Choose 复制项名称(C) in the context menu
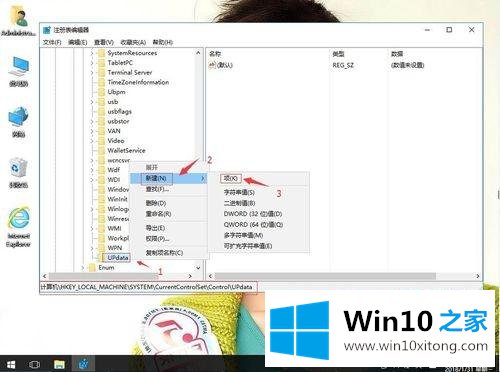The image size is (500, 372). click(x=168, y=253)
